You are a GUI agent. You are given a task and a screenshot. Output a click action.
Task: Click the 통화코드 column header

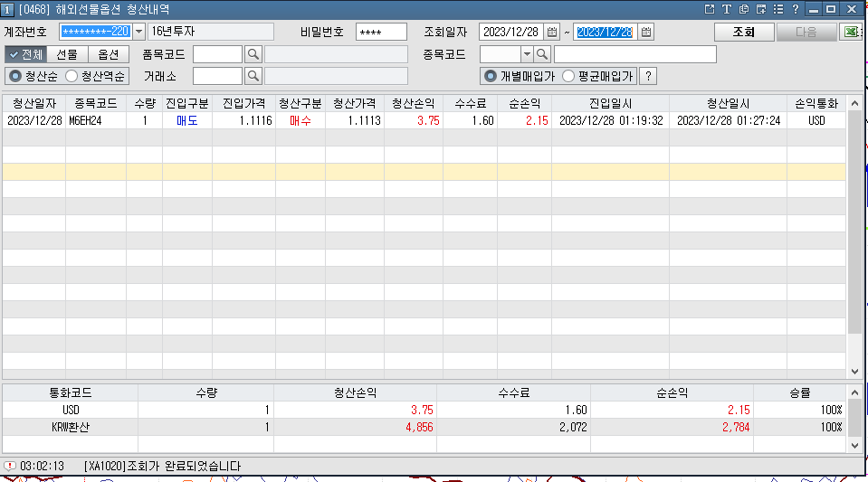tap(71, 392)
